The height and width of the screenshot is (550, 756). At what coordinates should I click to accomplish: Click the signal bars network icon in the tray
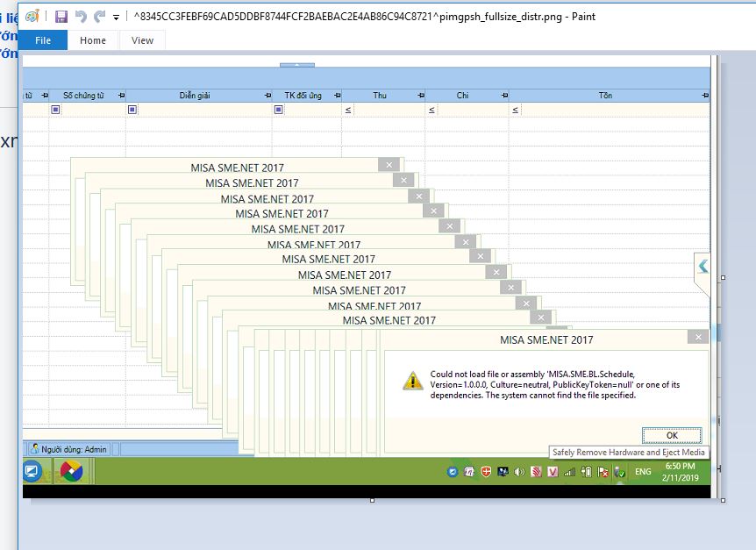(569, 472)
